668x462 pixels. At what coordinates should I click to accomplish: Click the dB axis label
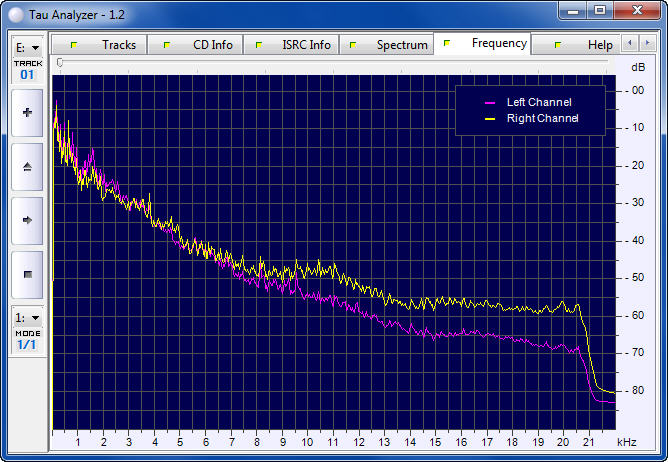[638, 67]
